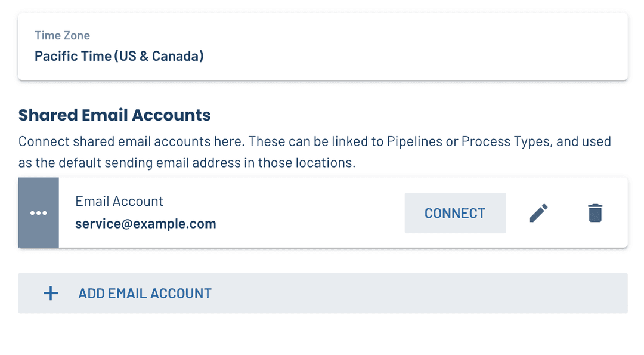Click the pencil edit icon for service@example.com
The width and height of the screenshot is (644, 355).
pyautogui.click(x=538, y=213)
